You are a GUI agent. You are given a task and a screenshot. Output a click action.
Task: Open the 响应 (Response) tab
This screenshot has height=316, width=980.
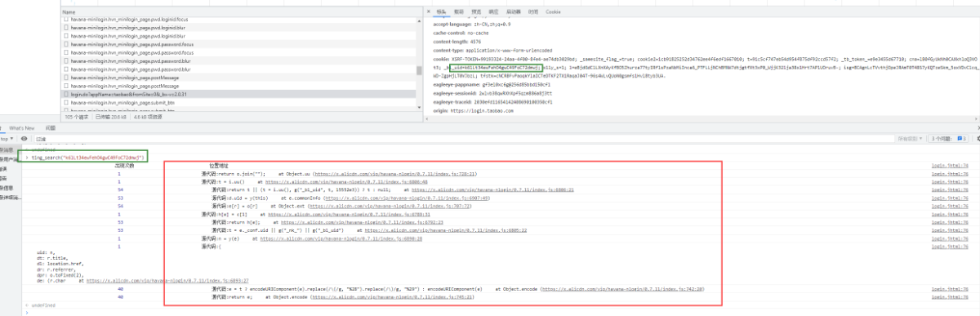point(493,12)
